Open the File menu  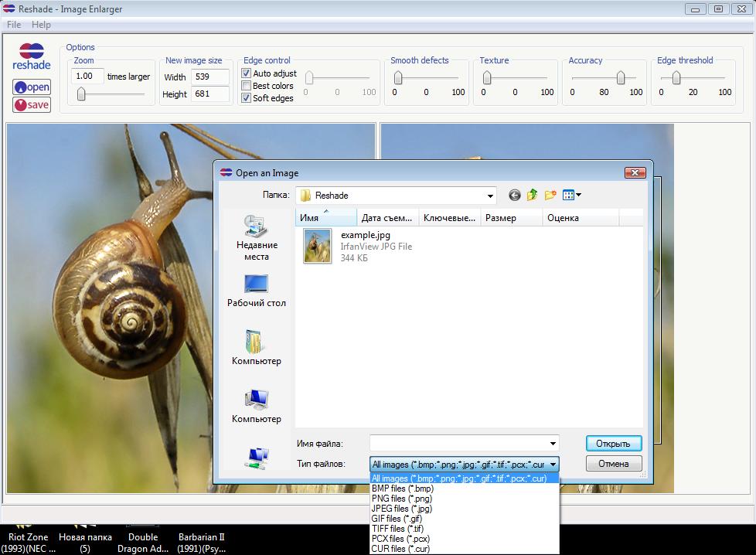14,25
